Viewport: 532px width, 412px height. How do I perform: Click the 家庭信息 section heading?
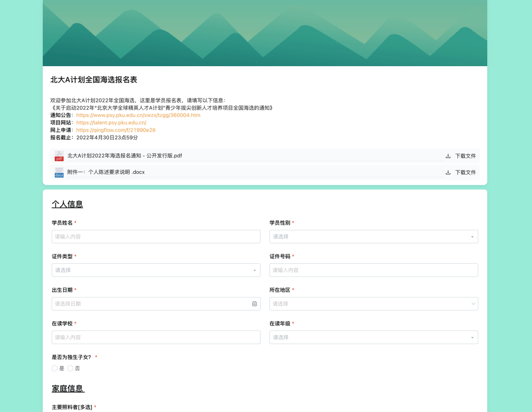(68, 389)
